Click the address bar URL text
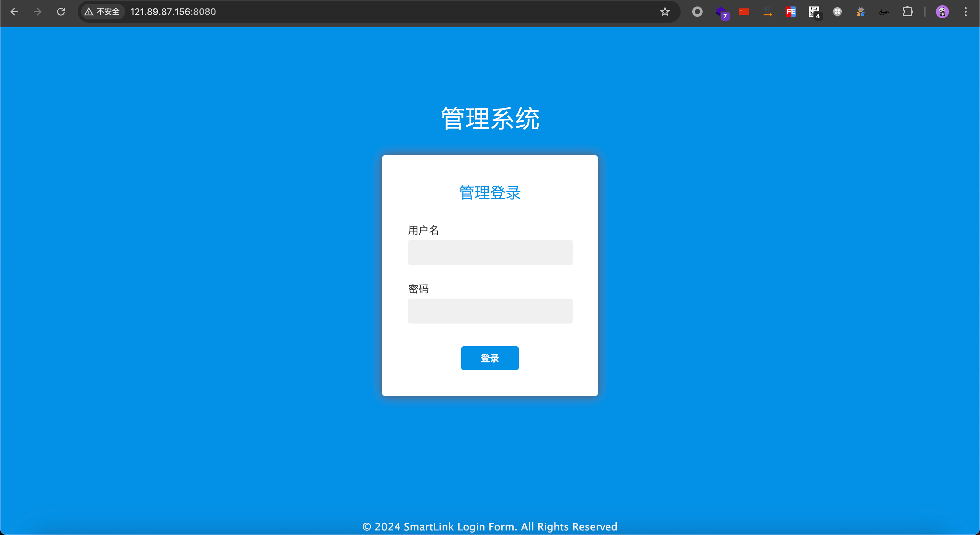This screenshot has width=980, height=535. click(173, 12)
